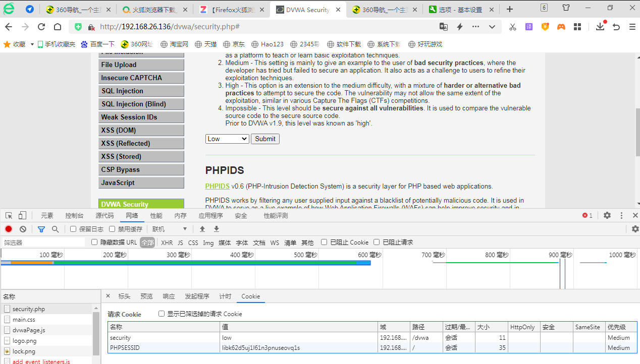Click the orange shield extension icon
This screenshot has height=364, width=640.
pos(545,27)
